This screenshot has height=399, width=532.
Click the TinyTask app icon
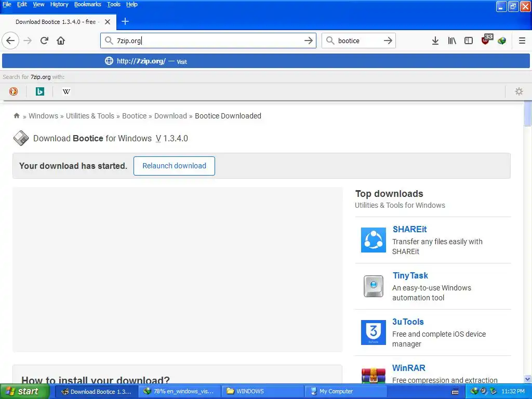point(373,286)
